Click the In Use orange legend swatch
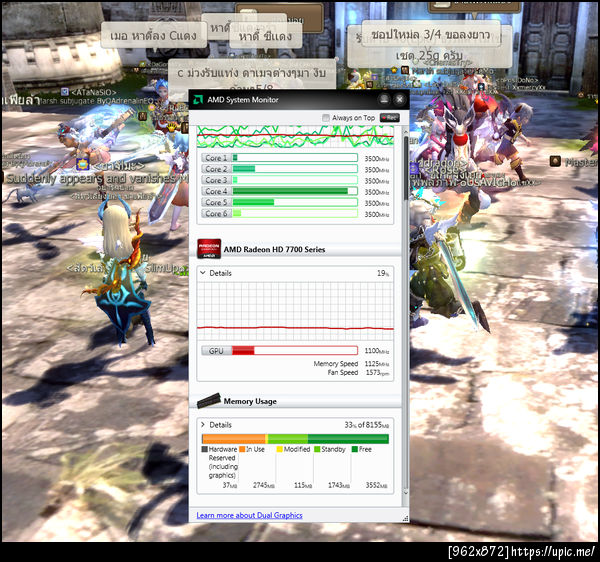The image size is (600, 562). [x=242, y=449]
